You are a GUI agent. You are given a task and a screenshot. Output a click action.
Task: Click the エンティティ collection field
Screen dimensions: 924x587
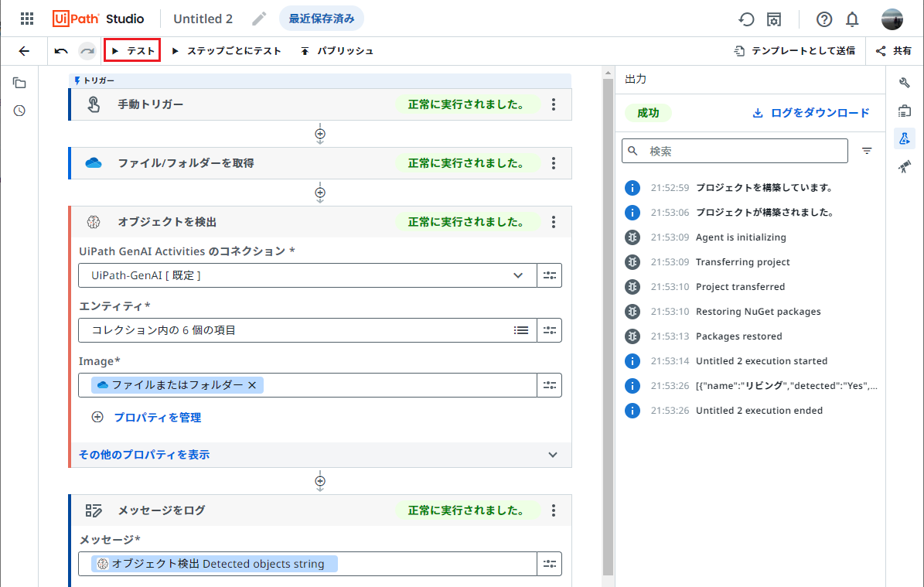308,330
